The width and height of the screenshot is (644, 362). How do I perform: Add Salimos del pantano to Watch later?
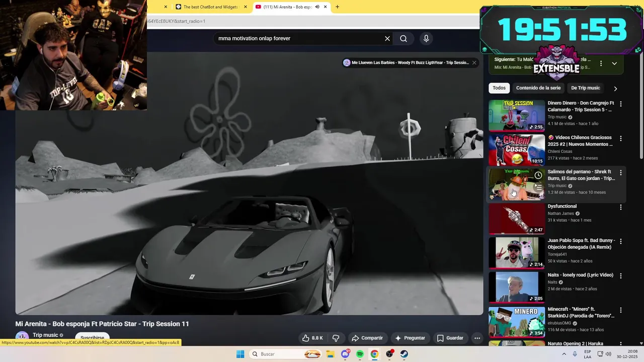[538, 175]
